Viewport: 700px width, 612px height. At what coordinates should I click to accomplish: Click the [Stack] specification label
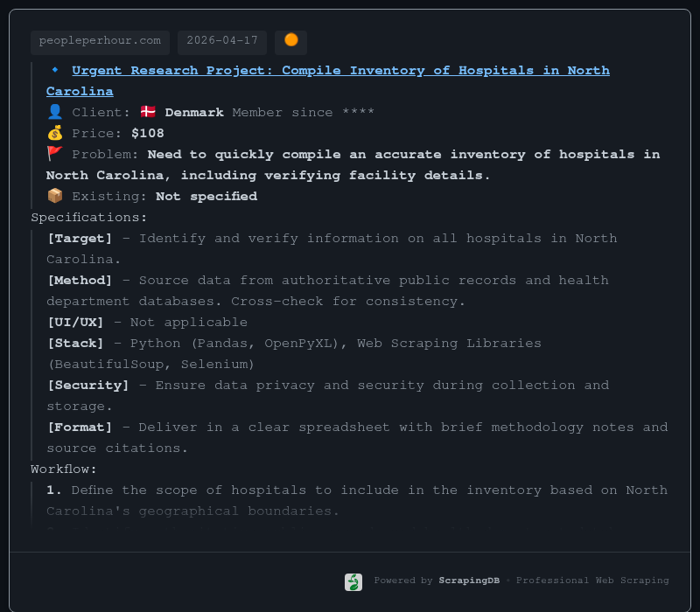(75, 343)
